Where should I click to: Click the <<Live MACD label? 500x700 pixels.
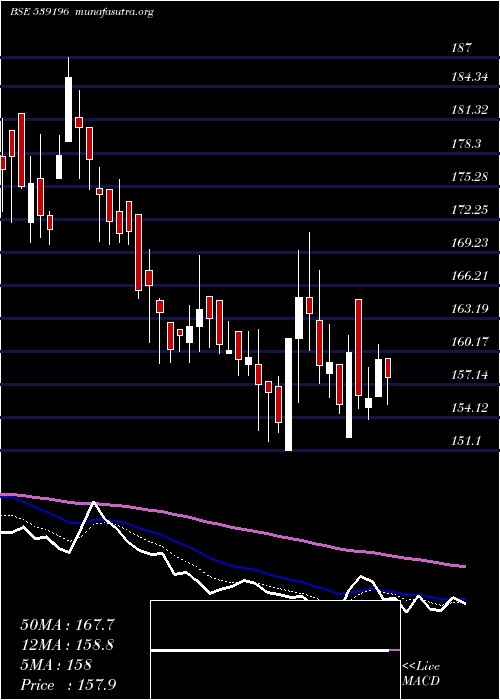(421, 674)
